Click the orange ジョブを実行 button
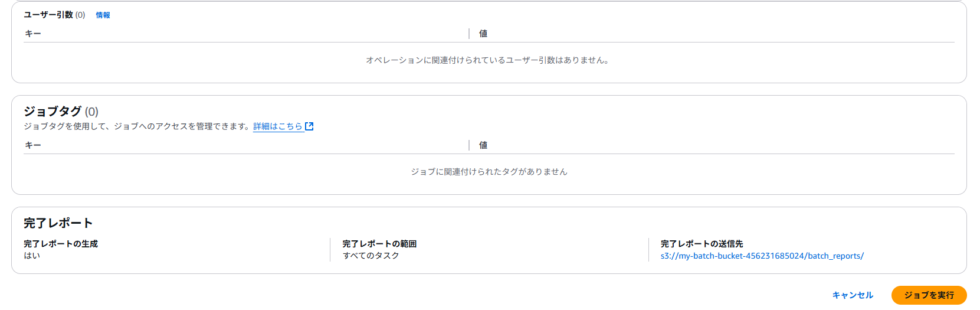The height and width of the screenshot is (310, 980). pos(929,295)
